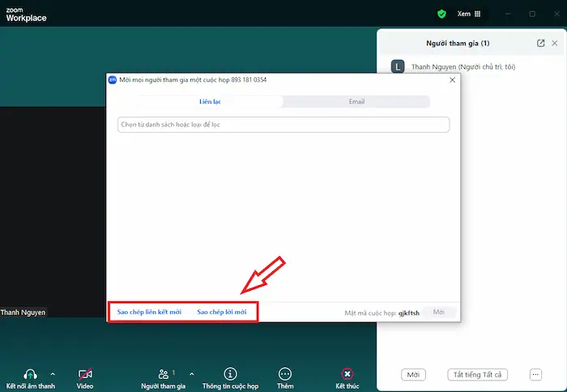The width and height of the screenshot is (567, 392).
Task: Toggle the Video camera icon
Action: coord(85,374)
